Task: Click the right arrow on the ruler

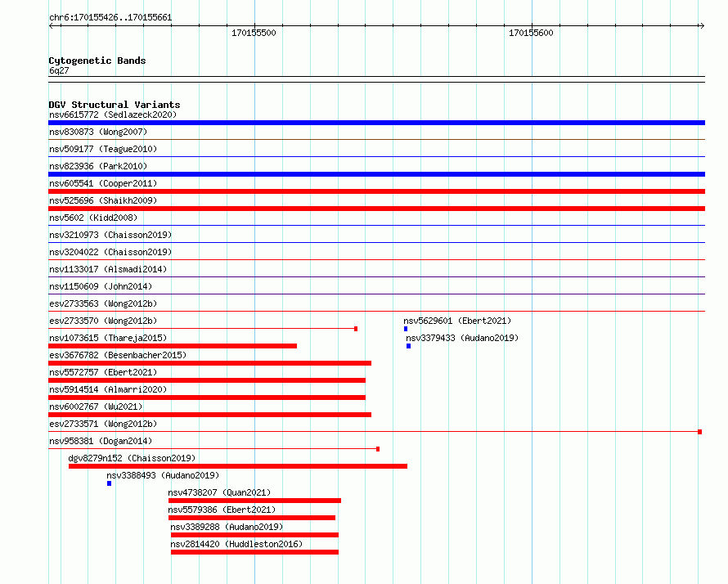Action: pyautogui.click(x=702, y=26)
